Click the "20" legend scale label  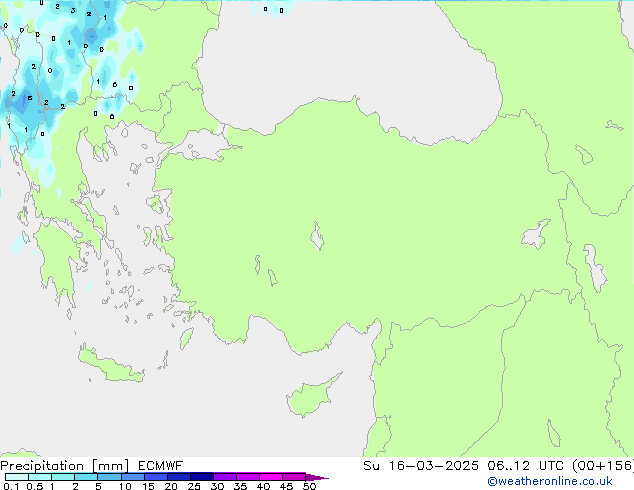click(x=171, y=486)
